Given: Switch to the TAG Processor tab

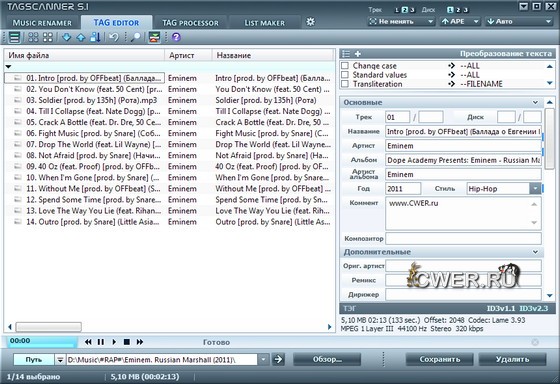Looking at the screenshot, I should point(190,23).
